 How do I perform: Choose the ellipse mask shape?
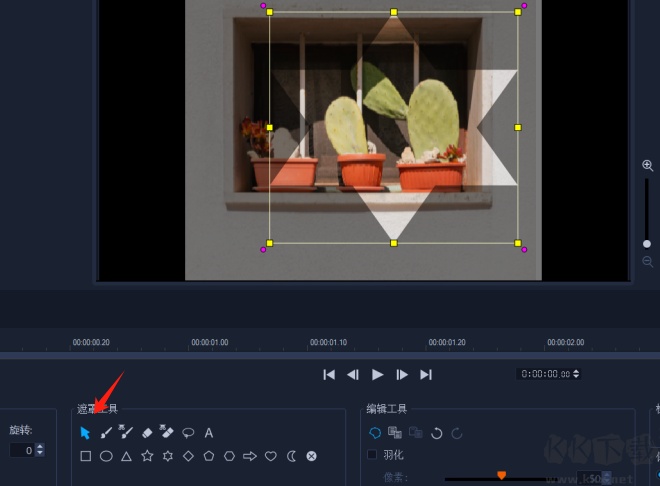(106, 456)
